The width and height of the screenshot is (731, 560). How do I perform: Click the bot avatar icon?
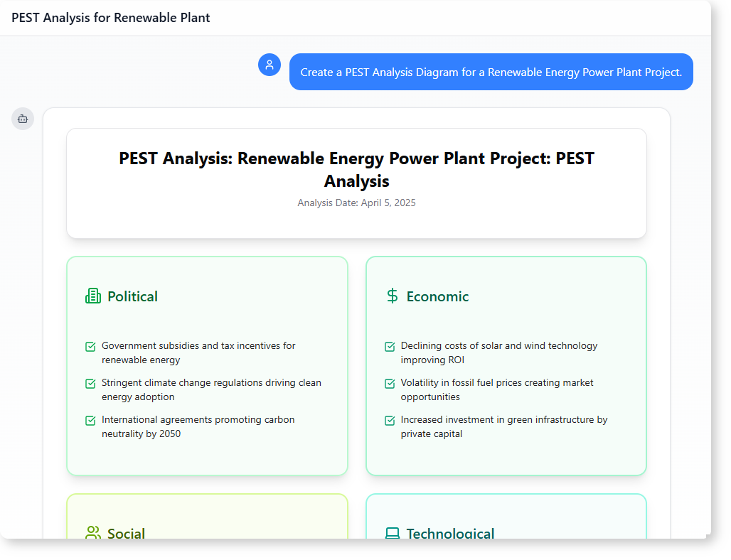coord(23,119)
